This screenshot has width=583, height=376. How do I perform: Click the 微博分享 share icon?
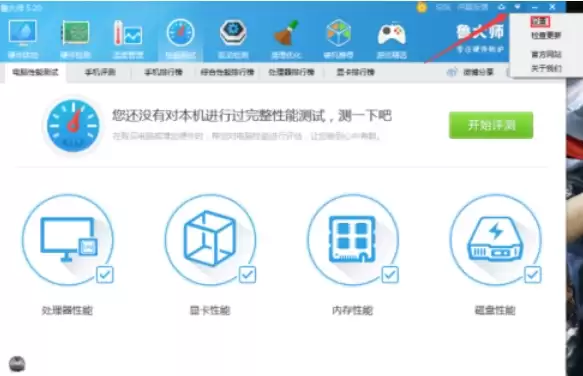[x=452, y=72]
